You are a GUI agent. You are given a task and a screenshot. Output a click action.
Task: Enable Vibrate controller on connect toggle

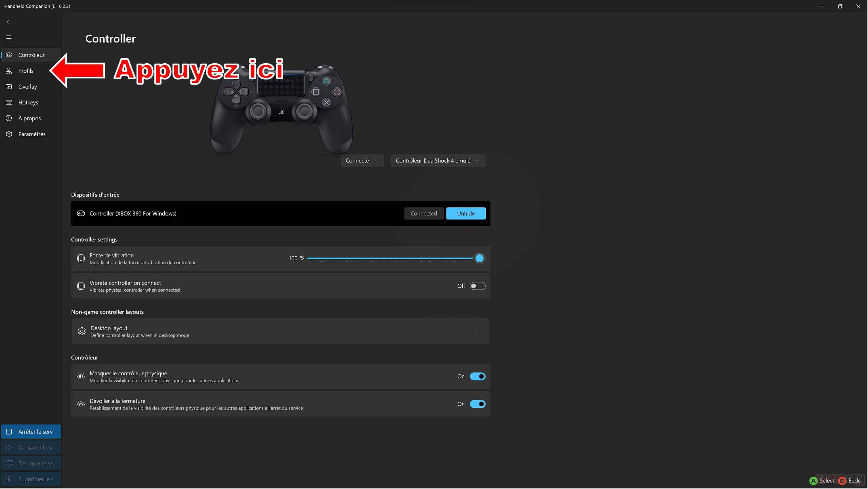pyautogui.click(x=477, y=286)
